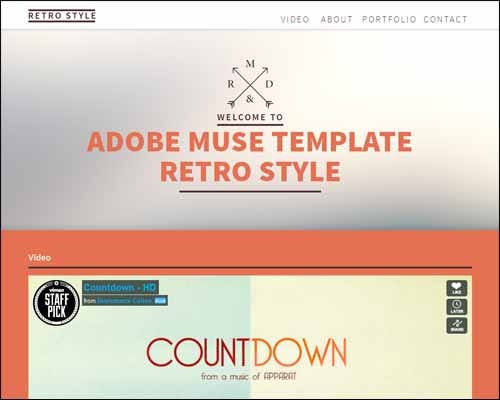
Task: Click the Watch Later clock icon
Action: pos(457,307)
